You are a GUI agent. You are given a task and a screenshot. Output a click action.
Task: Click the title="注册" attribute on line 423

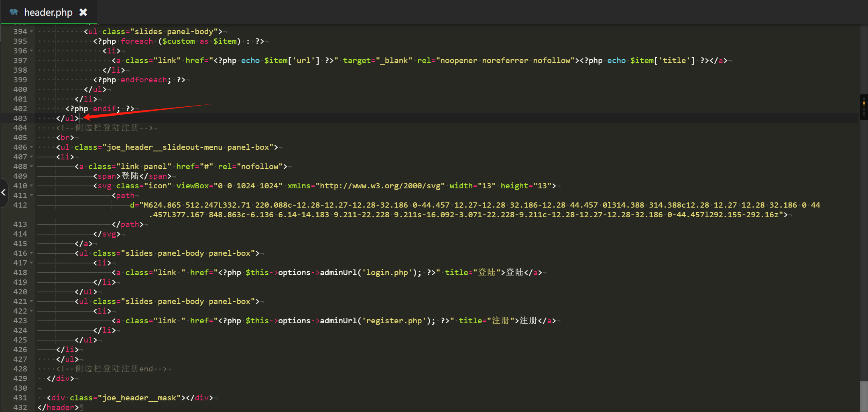[x=486, y=320]
